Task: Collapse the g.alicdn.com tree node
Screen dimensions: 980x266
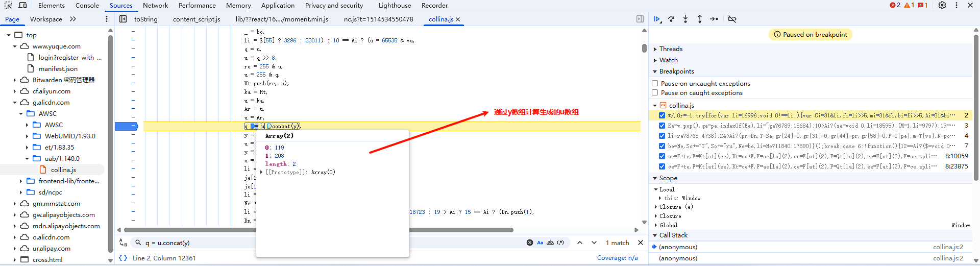Action: click(14, 103)
